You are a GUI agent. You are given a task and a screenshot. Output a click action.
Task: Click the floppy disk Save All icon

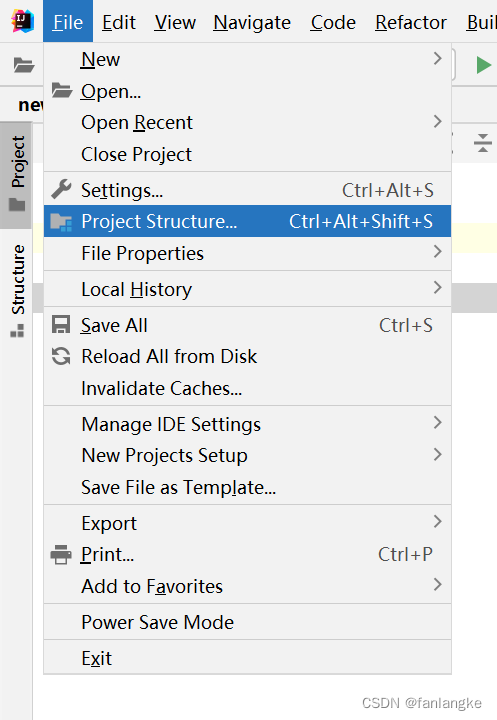click(61, 325)
